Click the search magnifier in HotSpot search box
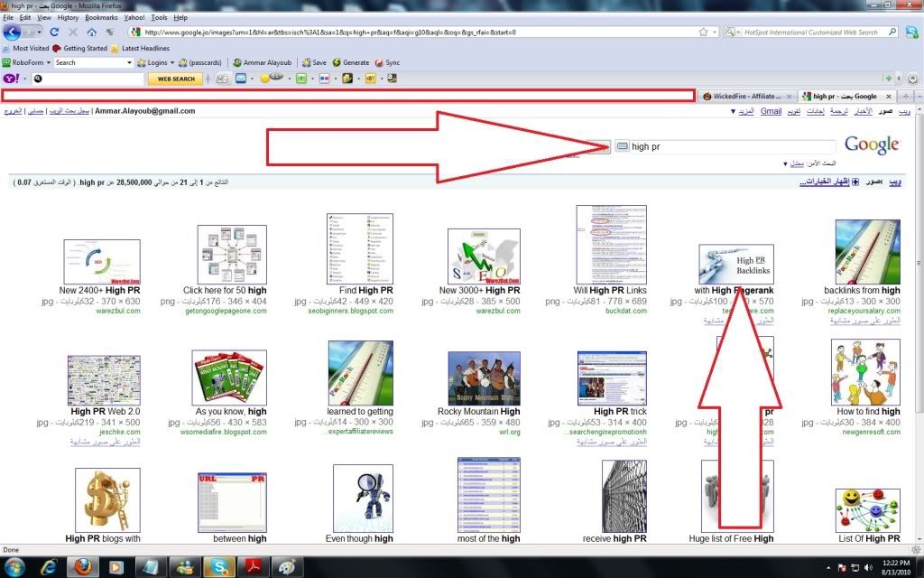The width and height of the screenshot is (924, 578). [x=892, y=32]
